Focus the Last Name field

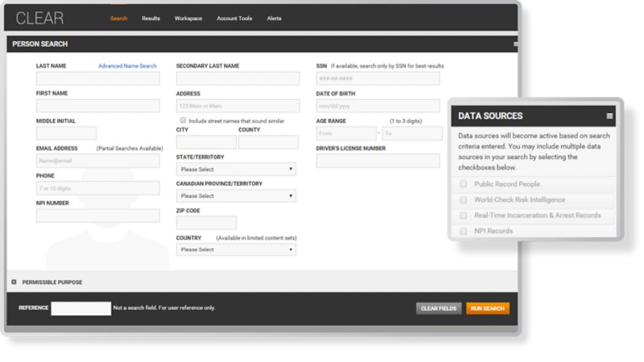98,79
